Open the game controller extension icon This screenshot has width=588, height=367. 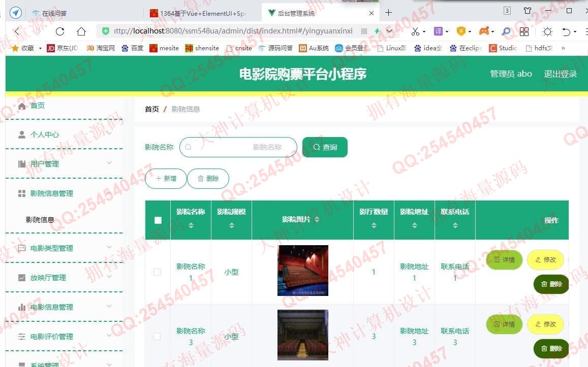click(x=484, y=31)
